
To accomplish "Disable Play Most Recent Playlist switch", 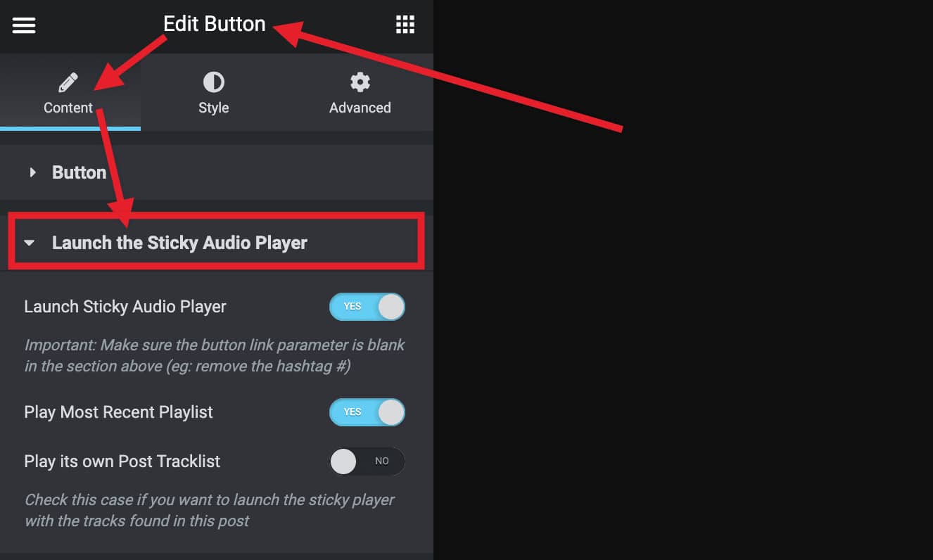I will point(367,412).
